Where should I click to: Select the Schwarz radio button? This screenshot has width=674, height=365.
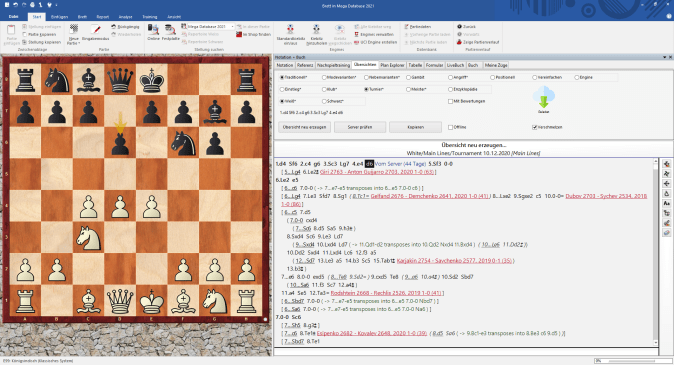[x=324, y=101]
